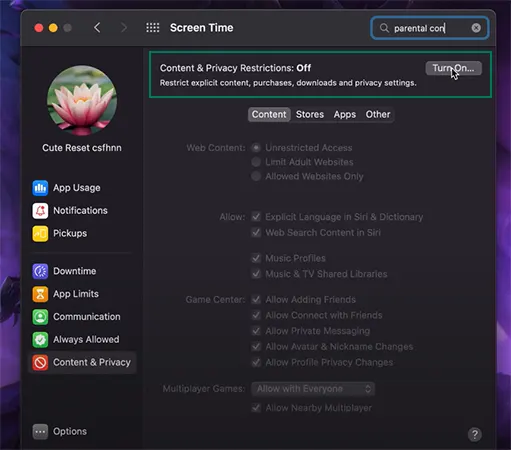The height and width of the screenshot is (450, 511).
Task: Toggle Web Search Content in Siri
Action: [x=256, y=233]
